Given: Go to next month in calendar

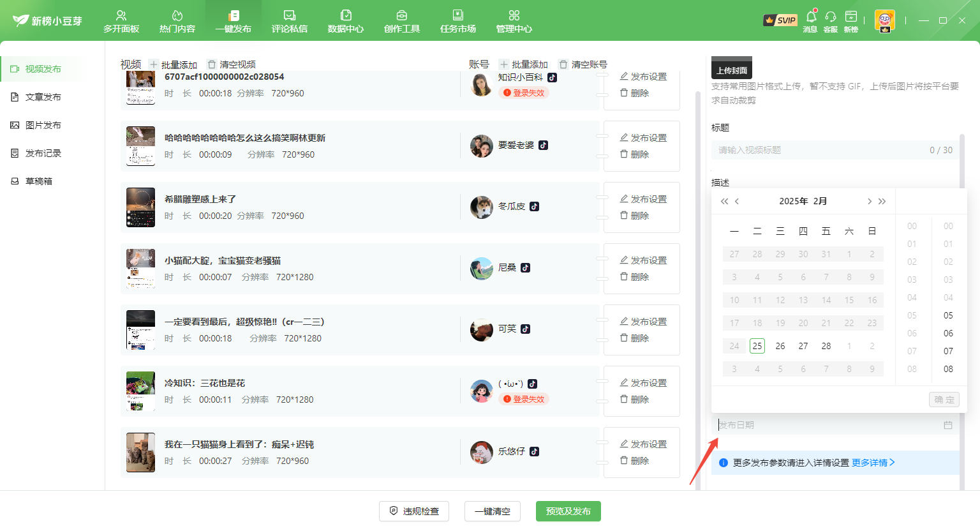Looking at the screenshot, I should (x=869, y=201).
